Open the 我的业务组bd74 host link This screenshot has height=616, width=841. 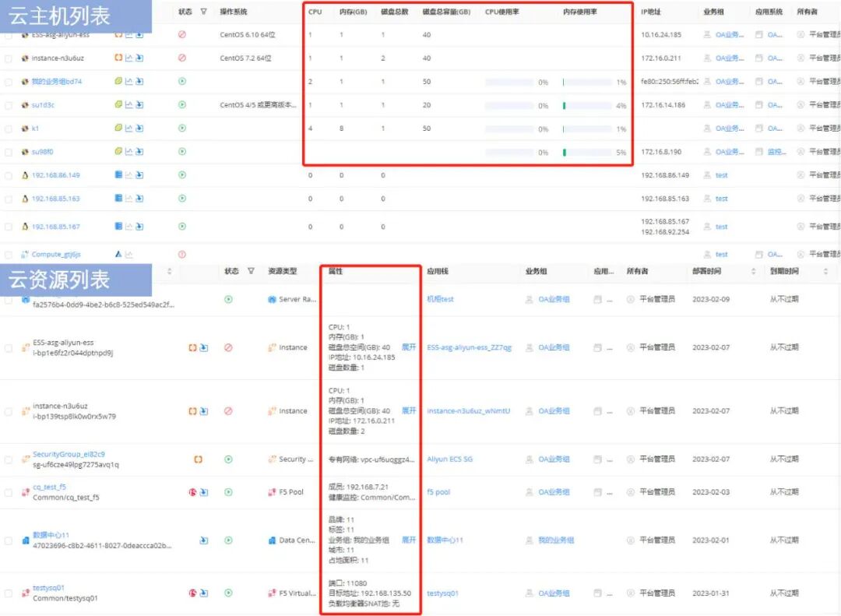coord(56,82)
